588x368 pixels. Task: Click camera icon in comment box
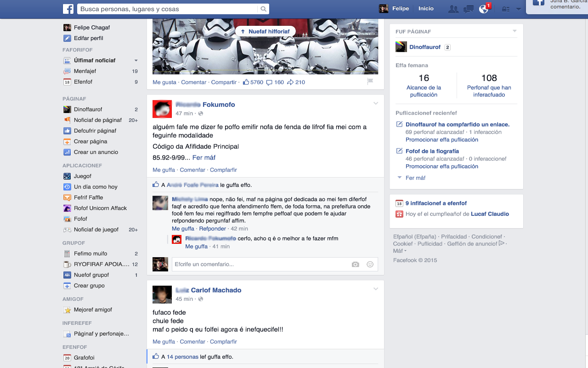pos(355,264)
